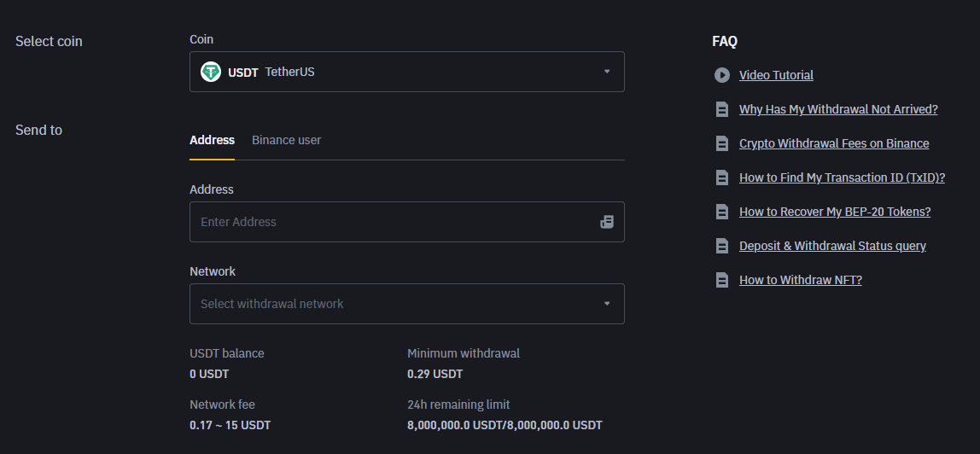Click the Network fee label
Screen dimensions: 980x454
pos(222,405)
